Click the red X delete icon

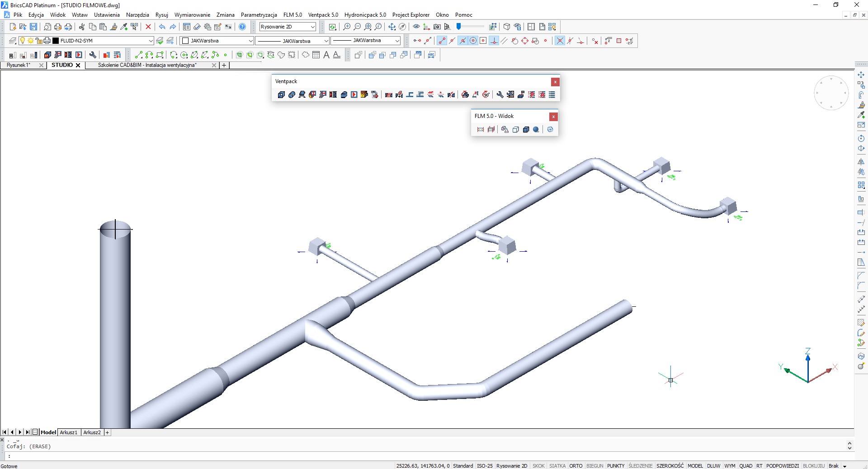(148, 27)
